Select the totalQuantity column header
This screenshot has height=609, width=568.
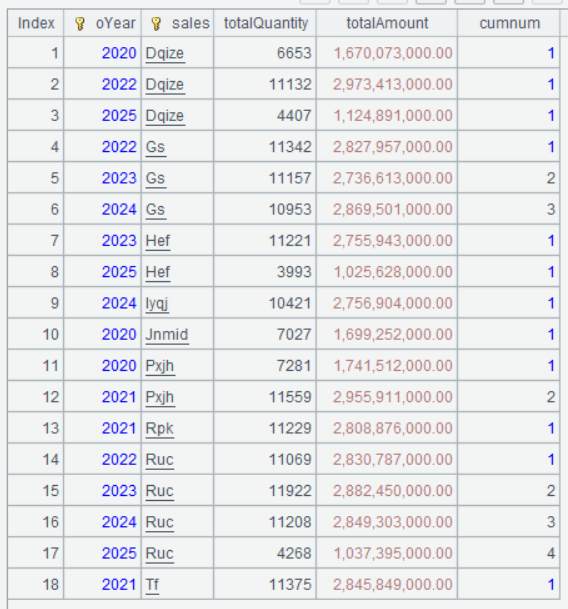(266, 23)
